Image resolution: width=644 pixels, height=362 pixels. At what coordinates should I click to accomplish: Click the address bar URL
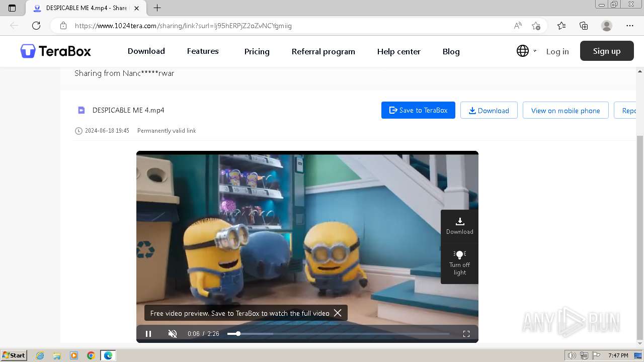tap(183, 26)
